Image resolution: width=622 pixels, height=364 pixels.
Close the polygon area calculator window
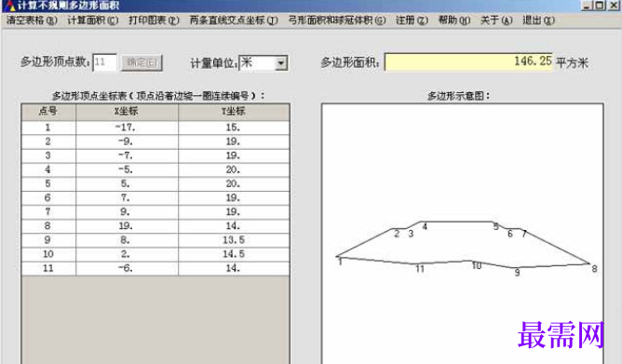[x=613, y=6]
